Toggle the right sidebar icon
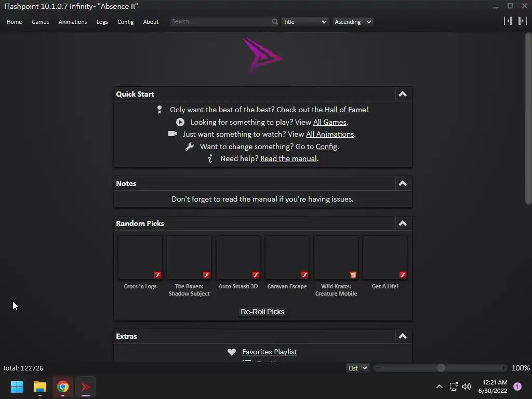This screenshot has width=532, height=399. pyautogui.click(x=523, y=21)
